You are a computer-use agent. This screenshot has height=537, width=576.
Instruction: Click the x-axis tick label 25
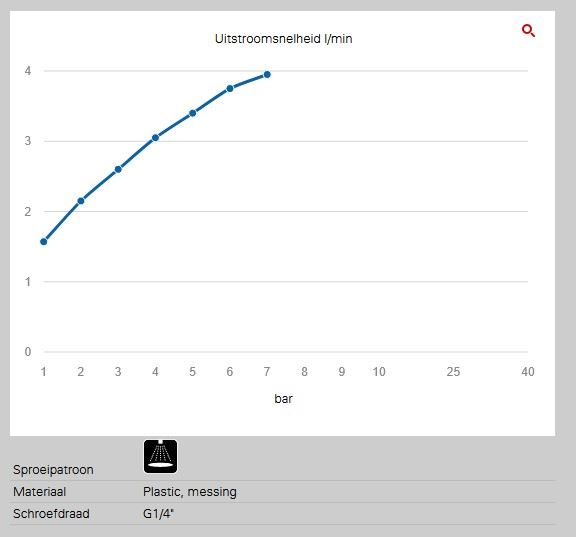click(x=453, y=372)
